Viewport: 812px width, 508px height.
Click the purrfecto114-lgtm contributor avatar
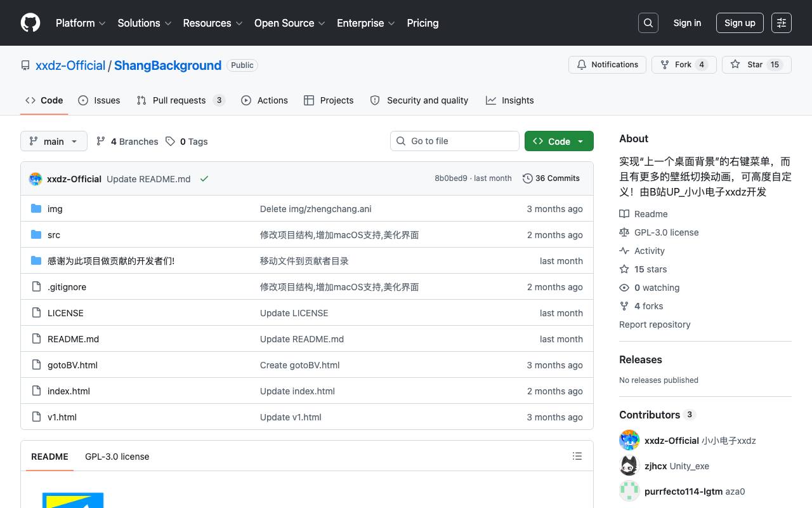click(629, 491)
